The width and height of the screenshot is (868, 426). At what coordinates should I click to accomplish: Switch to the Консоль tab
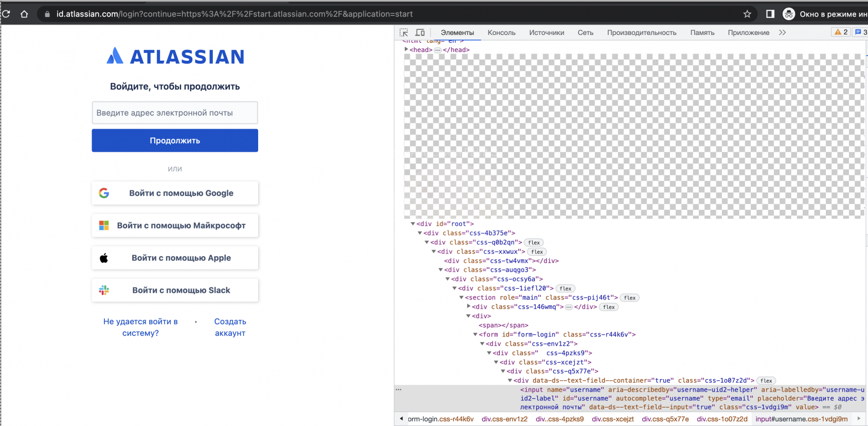click(501, 32)
